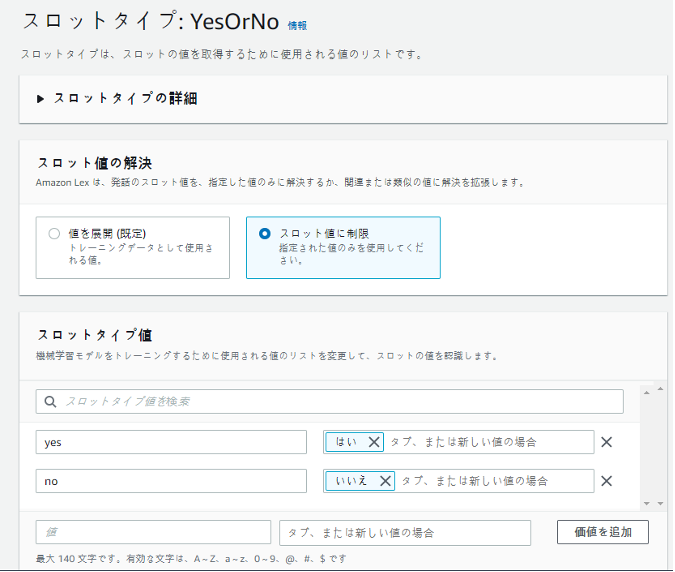Screen dimensions: 675x572
Task: Click the no value text field
Action: click(x=171, y=481)
